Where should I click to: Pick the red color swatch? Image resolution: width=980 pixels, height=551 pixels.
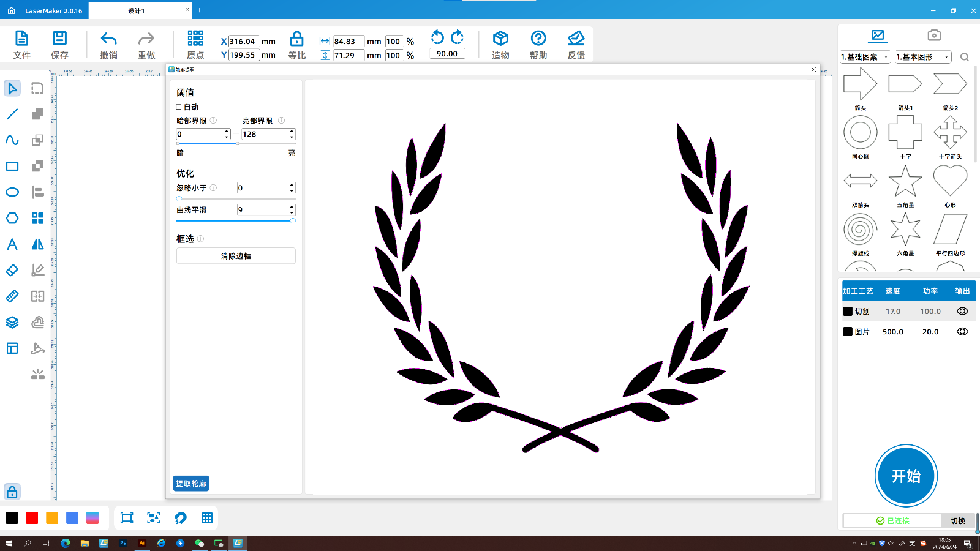pos(32,518)
